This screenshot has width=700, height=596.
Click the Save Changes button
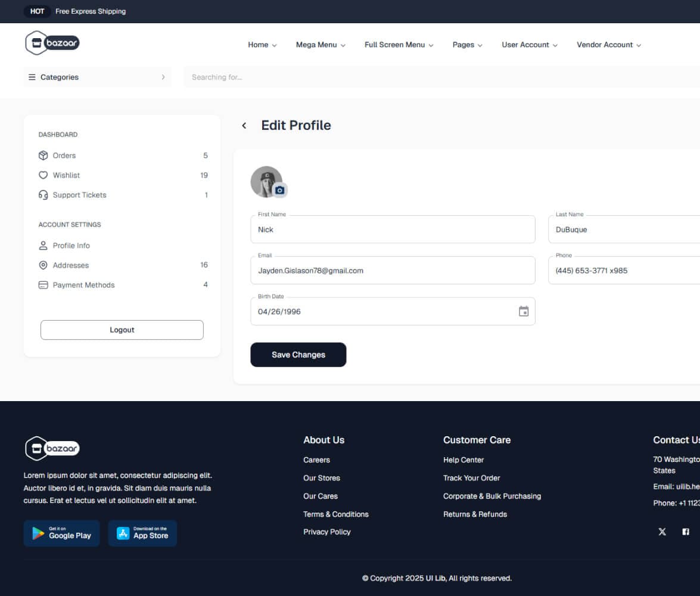pos(298,355)
